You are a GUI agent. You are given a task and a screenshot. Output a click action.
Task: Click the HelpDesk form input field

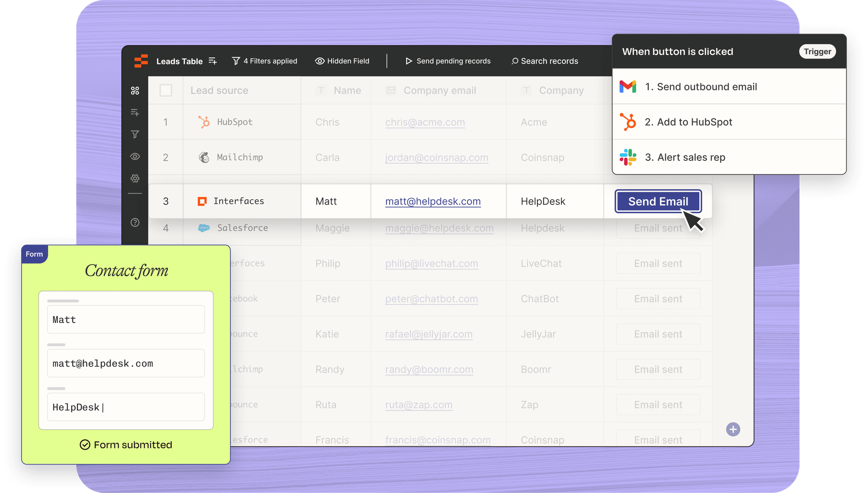tap(126, 407)
